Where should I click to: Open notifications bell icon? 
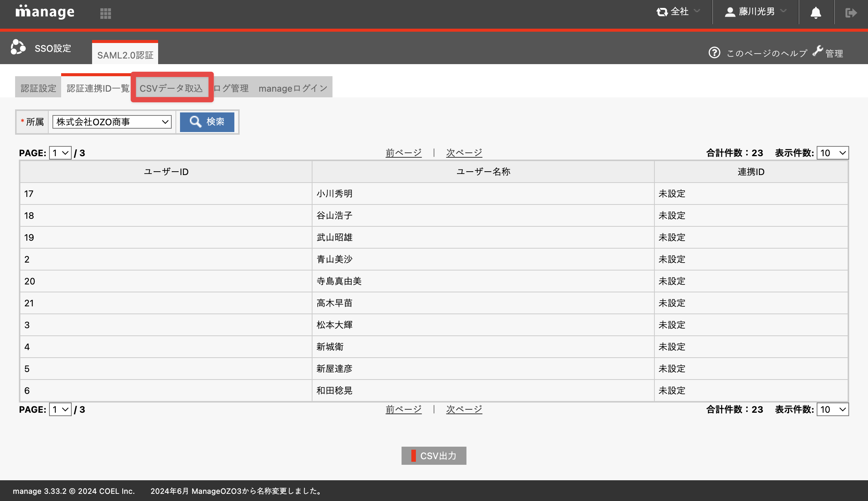[816, 13]
